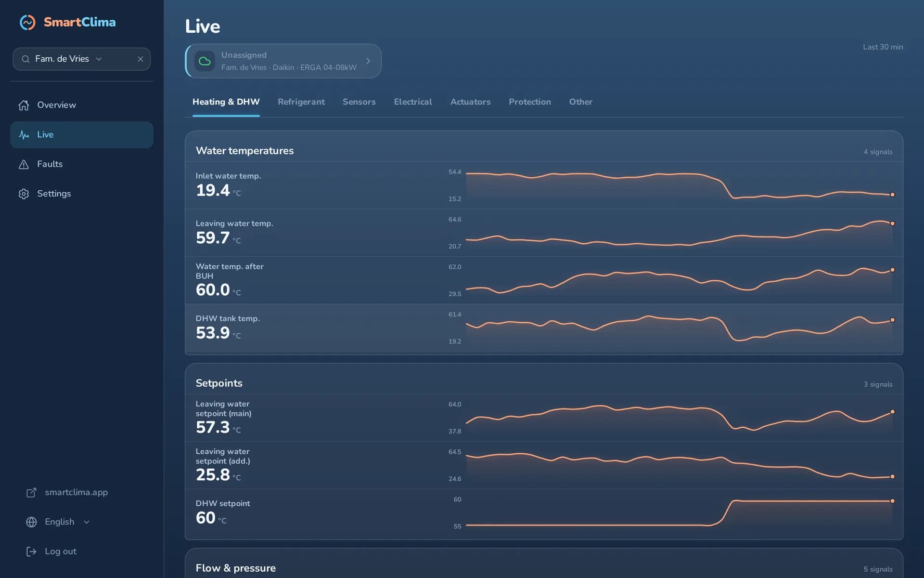Switch to the Protection tab
Image resolution: width=924 pixels, height=578 pixels.
pos(530,102)
